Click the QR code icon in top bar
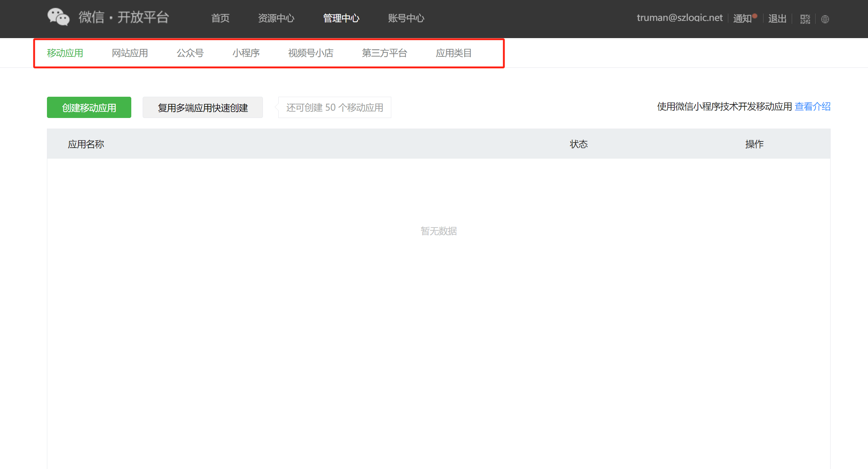The image size is (868, 469). (x=805, y=19)
